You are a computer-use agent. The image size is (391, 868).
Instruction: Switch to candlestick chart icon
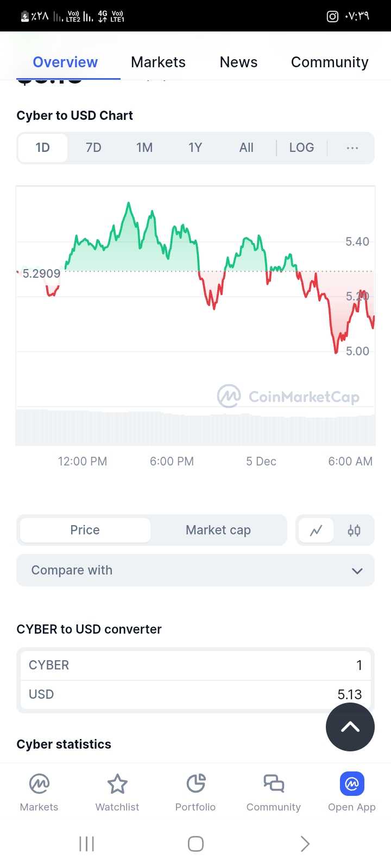click(354, 531)
